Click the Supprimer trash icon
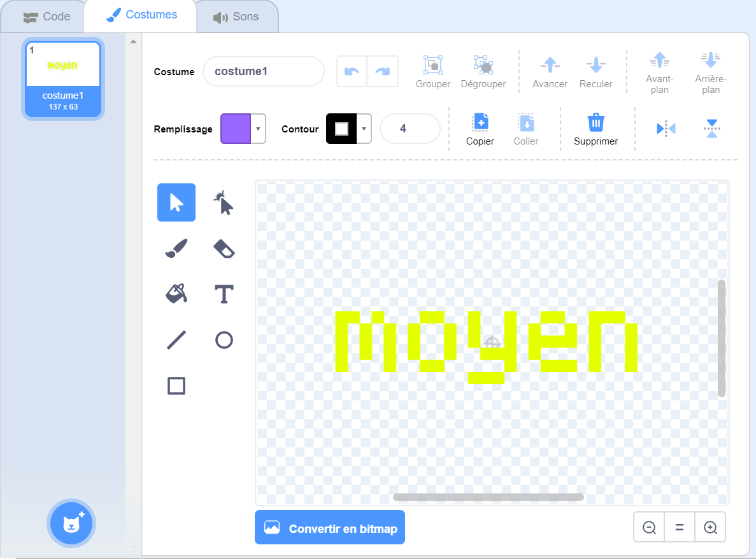 coord(596,128)
